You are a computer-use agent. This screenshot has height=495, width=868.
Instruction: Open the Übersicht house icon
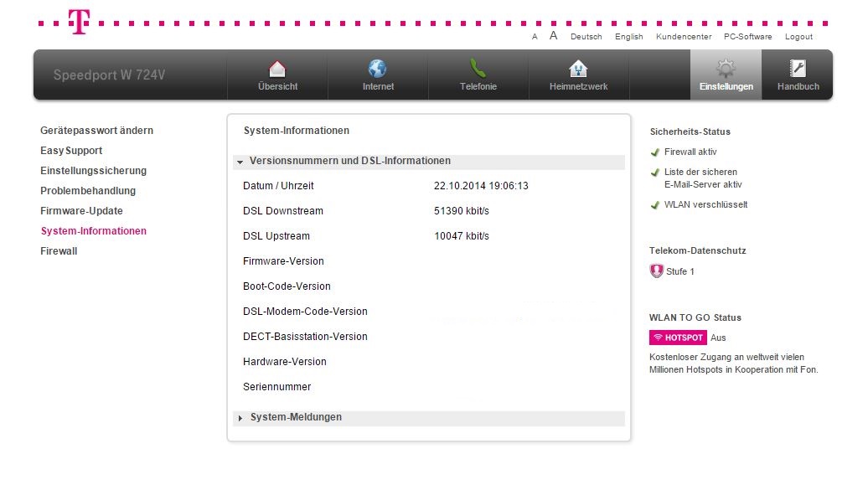277,69
